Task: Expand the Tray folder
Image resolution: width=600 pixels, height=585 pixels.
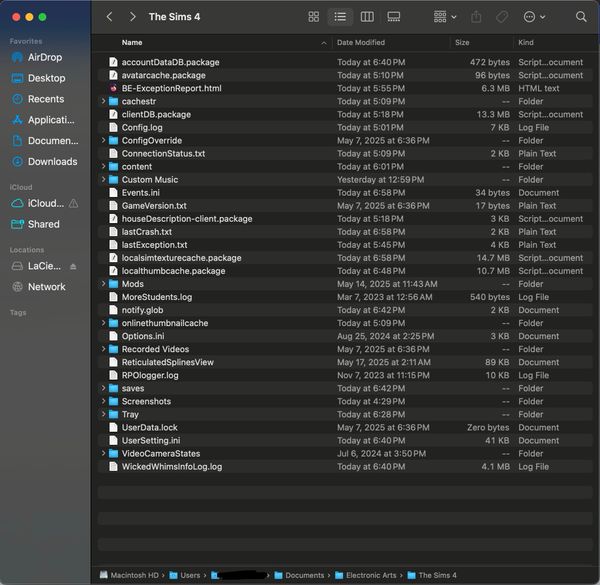Action: [x=103, y=414]
